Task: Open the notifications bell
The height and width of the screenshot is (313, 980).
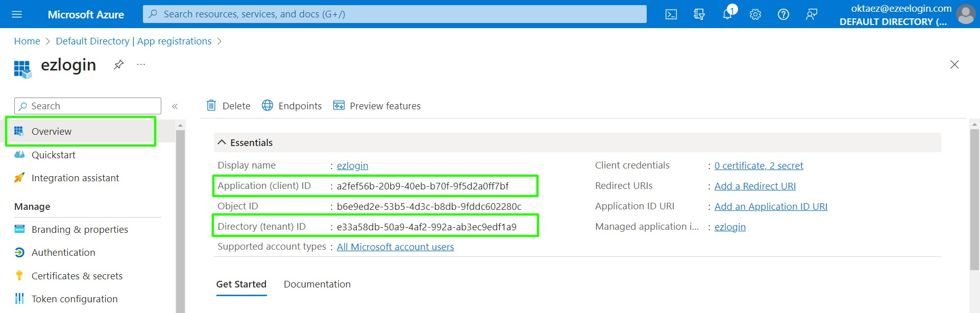Action: pyautogui.click(x=728, y=13)
